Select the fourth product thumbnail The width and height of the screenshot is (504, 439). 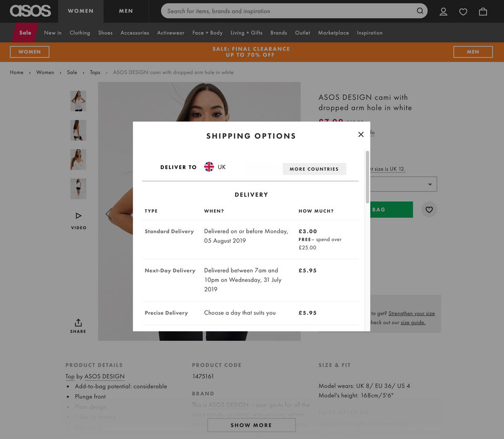coord(78,189)
